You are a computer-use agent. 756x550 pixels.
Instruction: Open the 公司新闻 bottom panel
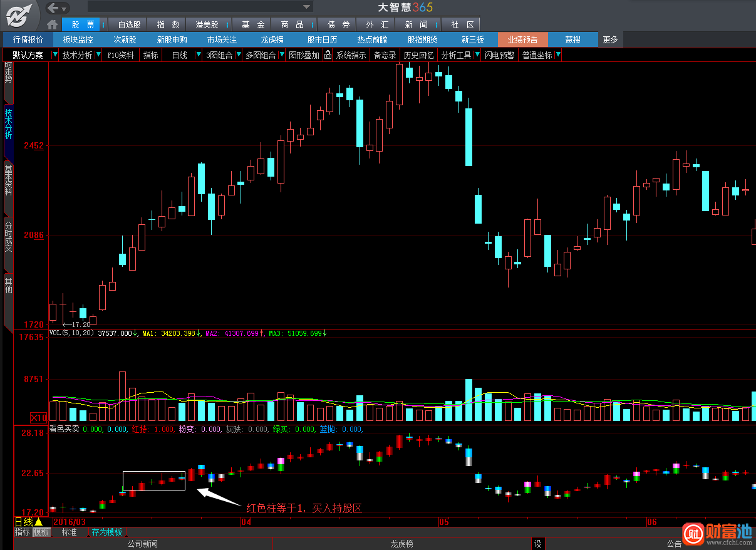(143, 544)
